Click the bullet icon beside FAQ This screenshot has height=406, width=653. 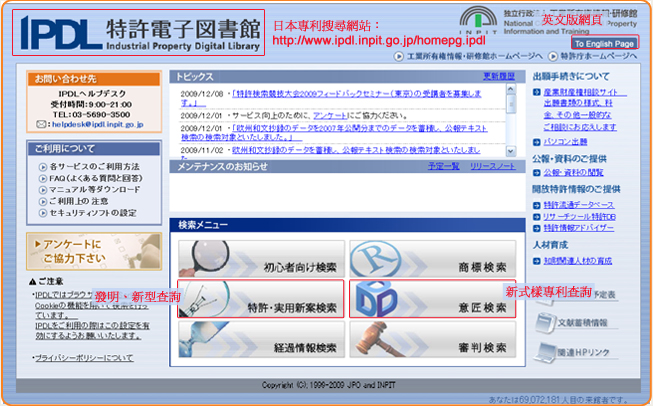point(42,179)
